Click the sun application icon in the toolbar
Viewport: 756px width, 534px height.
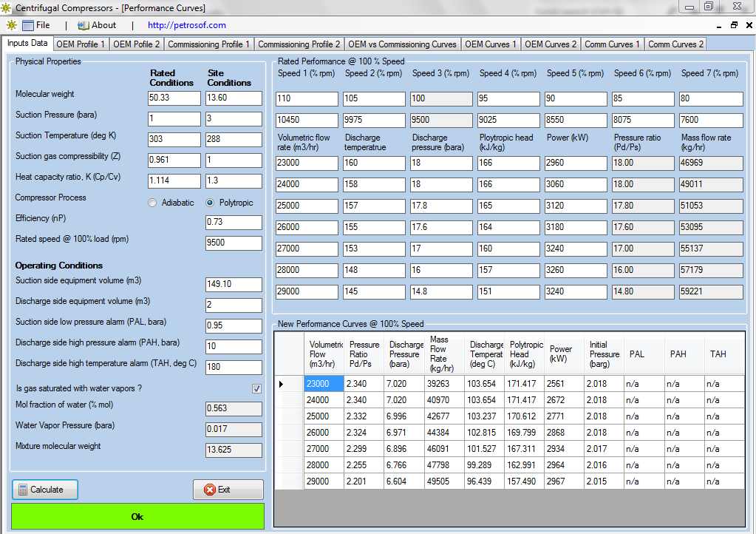point(11,24)
